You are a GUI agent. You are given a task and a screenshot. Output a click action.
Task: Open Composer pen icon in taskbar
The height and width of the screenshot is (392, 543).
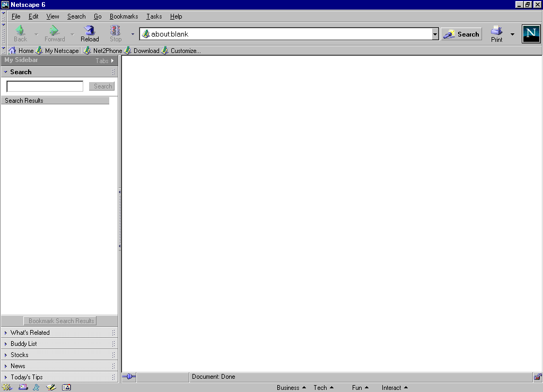click(51, 388)
